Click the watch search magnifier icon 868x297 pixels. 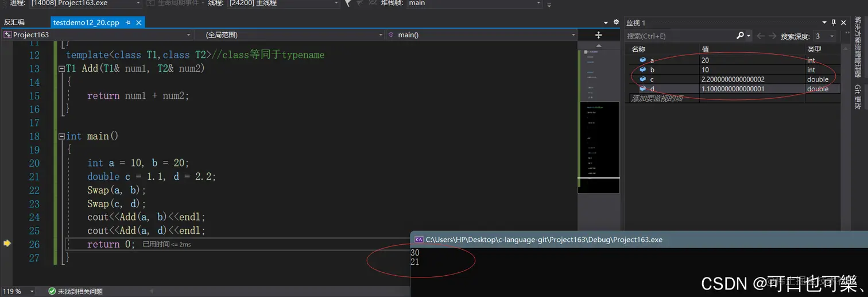[741, 36]
